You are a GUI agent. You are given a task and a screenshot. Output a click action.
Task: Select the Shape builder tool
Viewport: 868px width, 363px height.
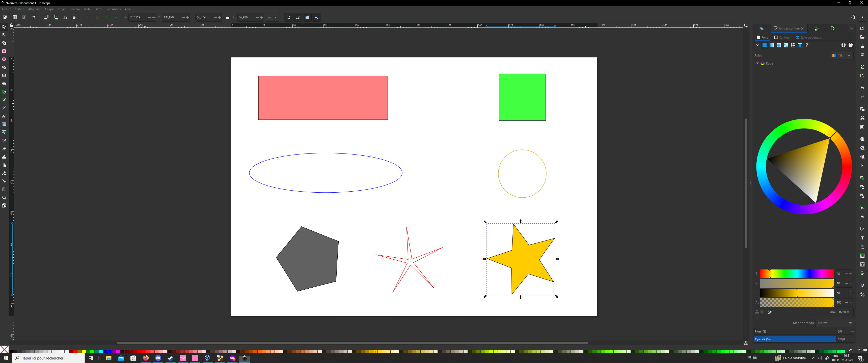[x=4, y=43]
